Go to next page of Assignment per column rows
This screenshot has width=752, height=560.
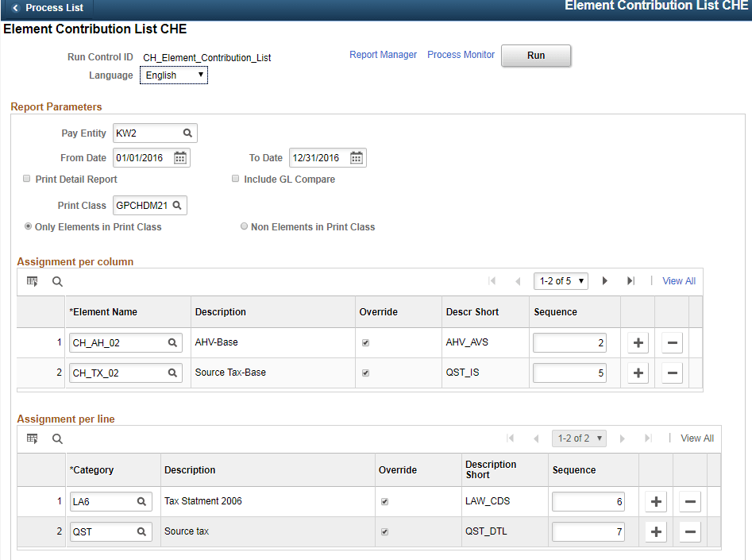click(x=605, y=281)
